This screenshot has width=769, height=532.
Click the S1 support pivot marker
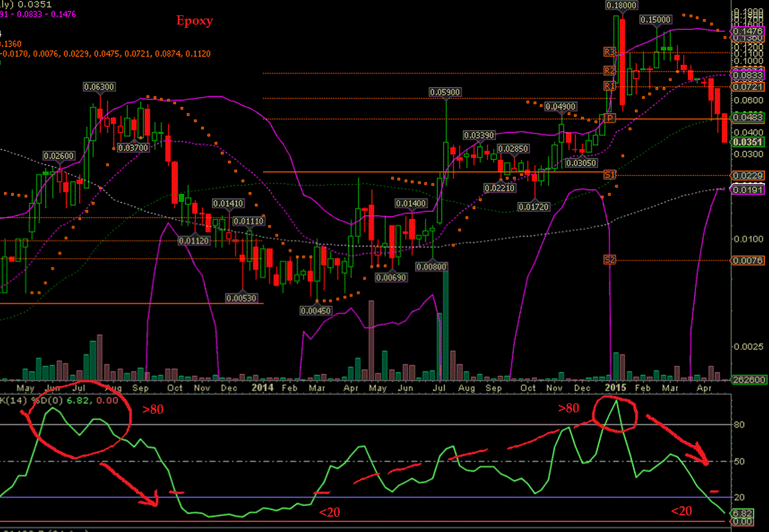(x=609, y=175)
